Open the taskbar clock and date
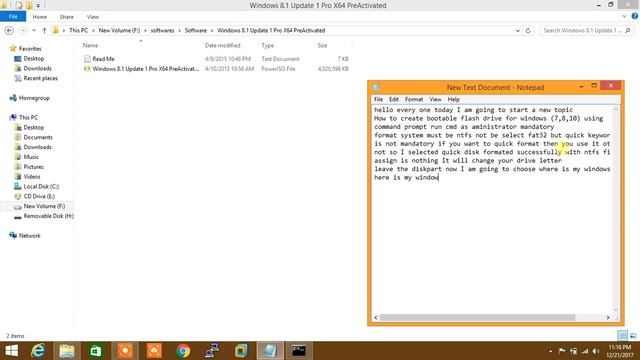This screenshot has height=360, width=640. [620, 351]
